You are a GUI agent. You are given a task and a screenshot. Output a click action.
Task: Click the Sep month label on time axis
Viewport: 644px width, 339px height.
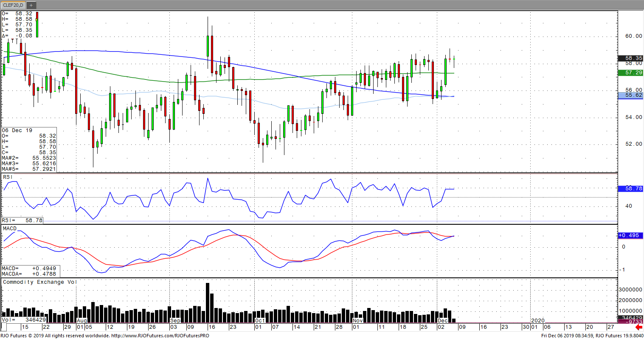[175, 320]
